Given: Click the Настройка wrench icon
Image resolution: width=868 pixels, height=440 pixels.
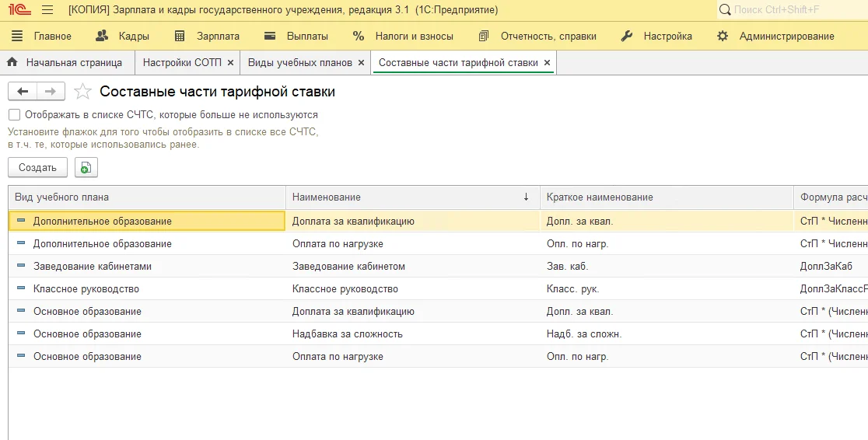Looking at the screenshot, I should tap(627, 36).
